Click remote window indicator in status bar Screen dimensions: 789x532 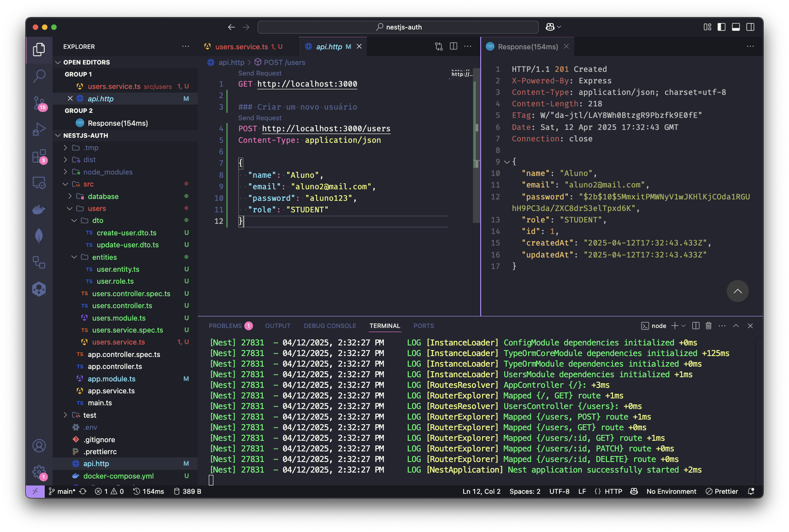click(x=35, y=491)
